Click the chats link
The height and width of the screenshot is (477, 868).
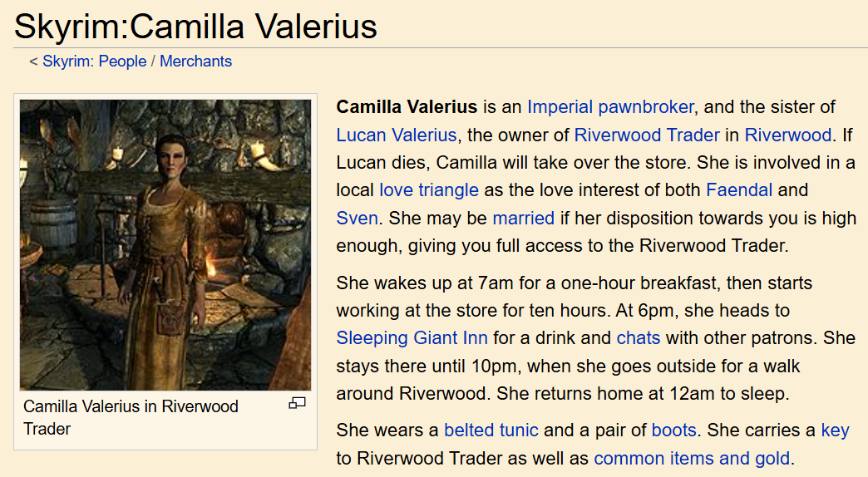point(639,337)
